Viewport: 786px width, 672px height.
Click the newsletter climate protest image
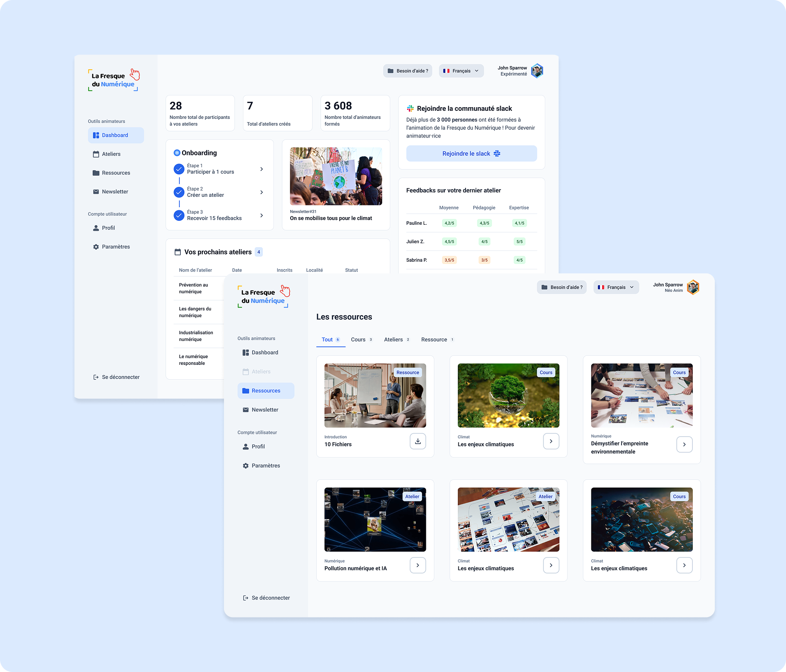pyautogui.click(x=336, y=176)
